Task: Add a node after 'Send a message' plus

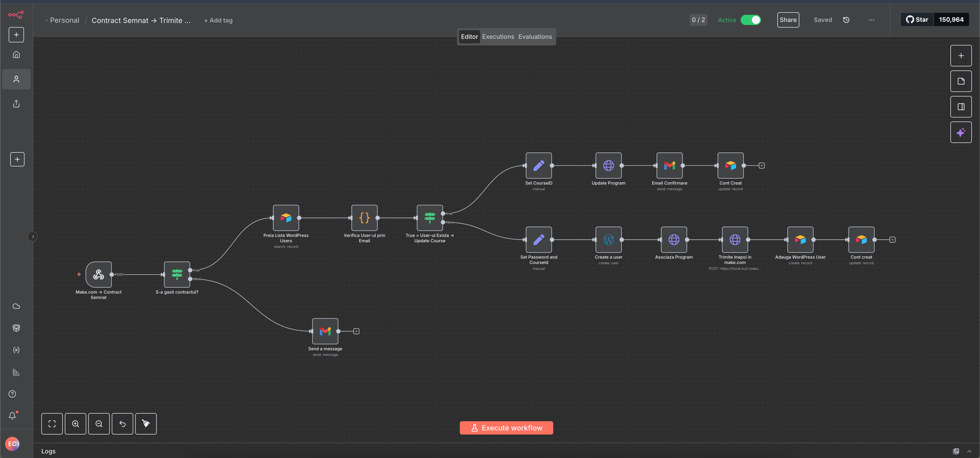Action: [x=356, y=331]
